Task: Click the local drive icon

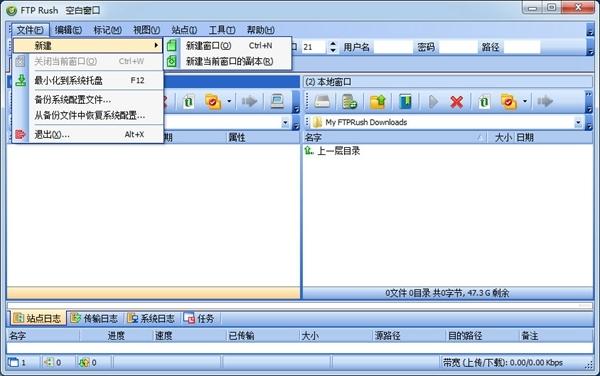Action: (322, 101)
